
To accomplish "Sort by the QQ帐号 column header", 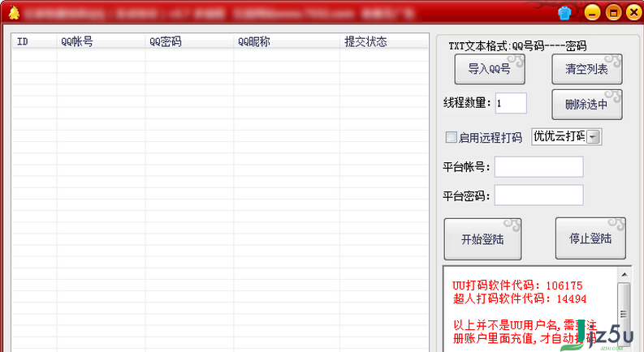I will coord(101,41).
